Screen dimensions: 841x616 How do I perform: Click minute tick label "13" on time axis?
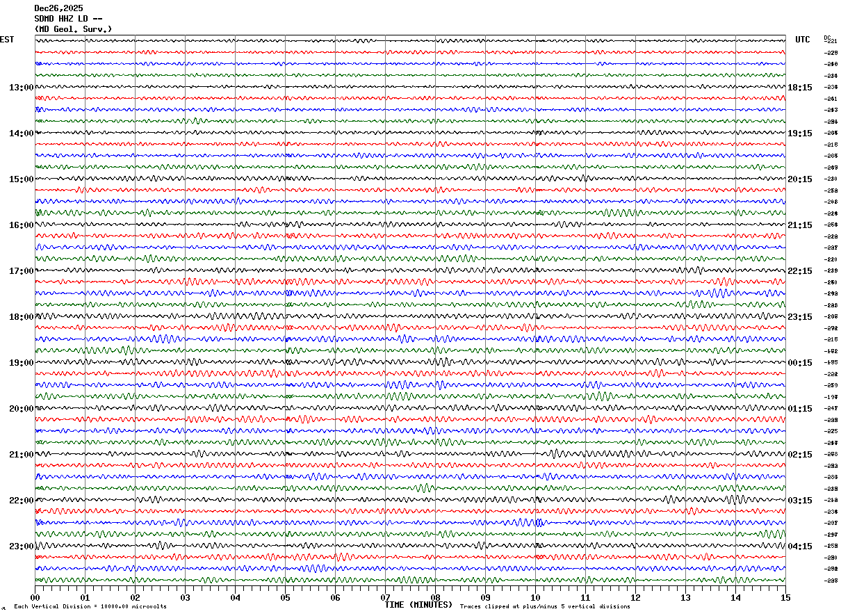click(686, 597)
